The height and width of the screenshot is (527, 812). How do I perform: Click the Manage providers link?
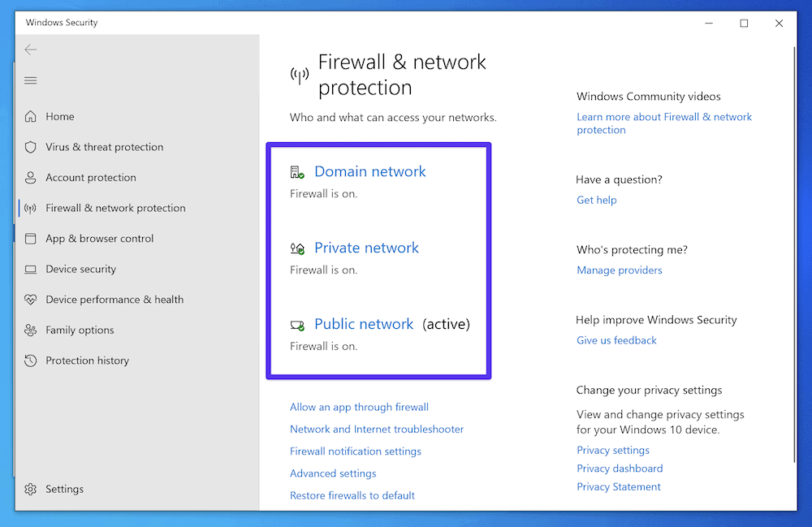620,270
